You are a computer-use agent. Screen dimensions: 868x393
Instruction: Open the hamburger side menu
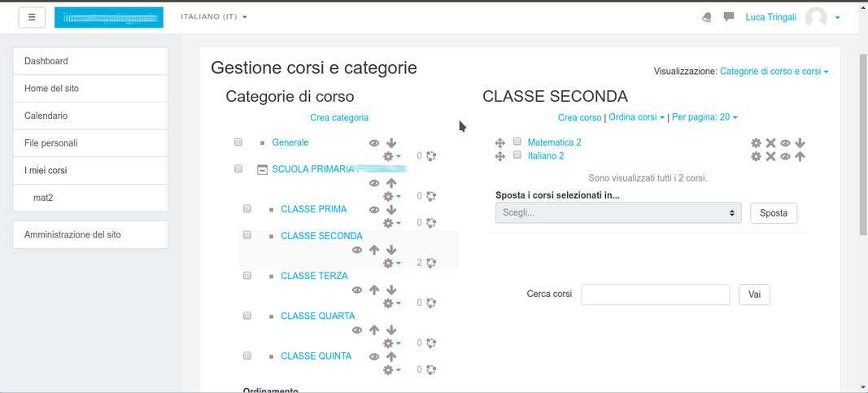point(32,17)
